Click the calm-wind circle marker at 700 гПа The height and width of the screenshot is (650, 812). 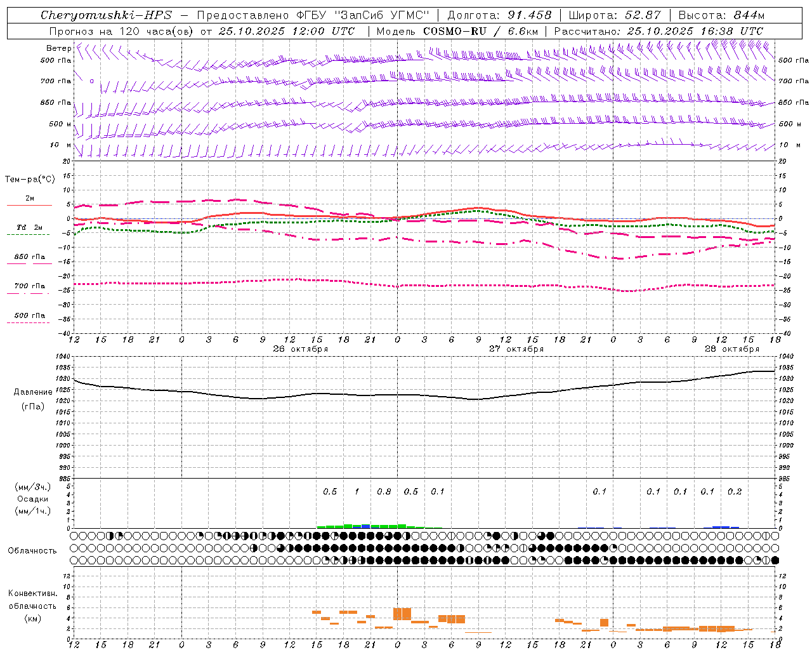click(x=92, y=81)
